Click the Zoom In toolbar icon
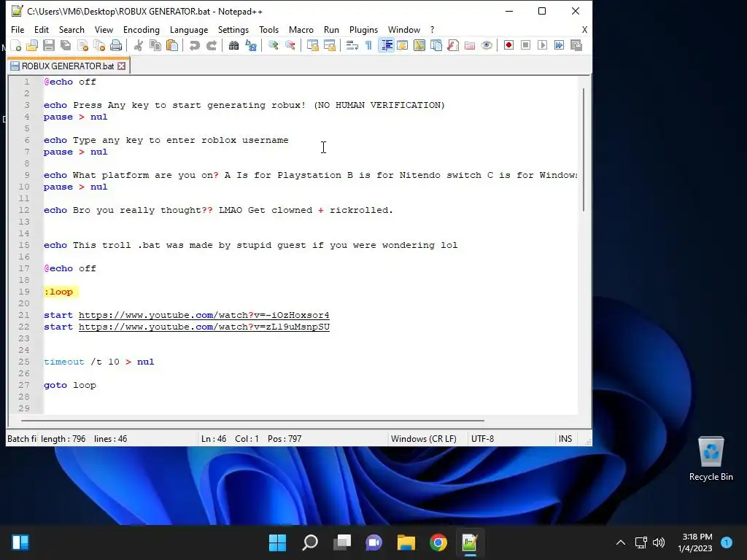The width and height of the screenshot is (747, 560). click(274, 46)
